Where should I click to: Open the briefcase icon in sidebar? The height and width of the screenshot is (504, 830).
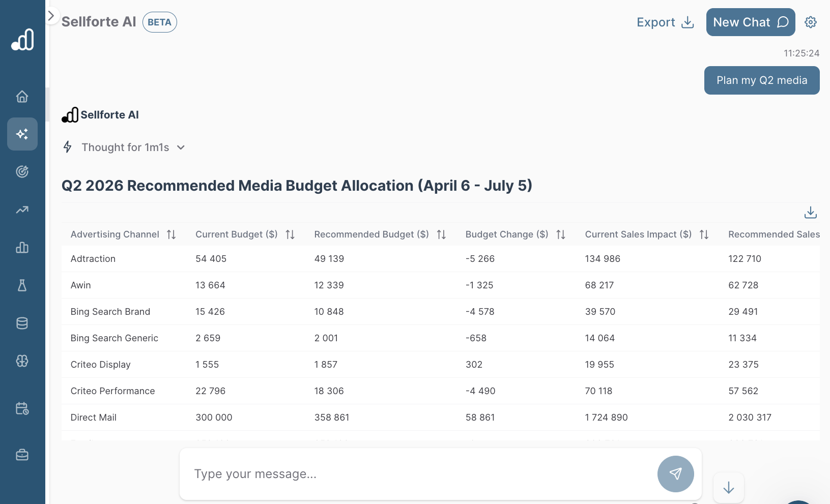click(22, 455)
